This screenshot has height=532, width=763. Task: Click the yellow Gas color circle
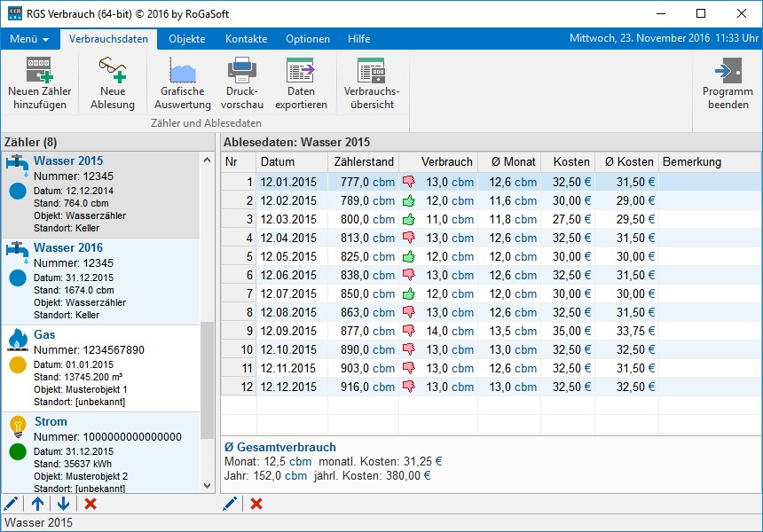18,364
